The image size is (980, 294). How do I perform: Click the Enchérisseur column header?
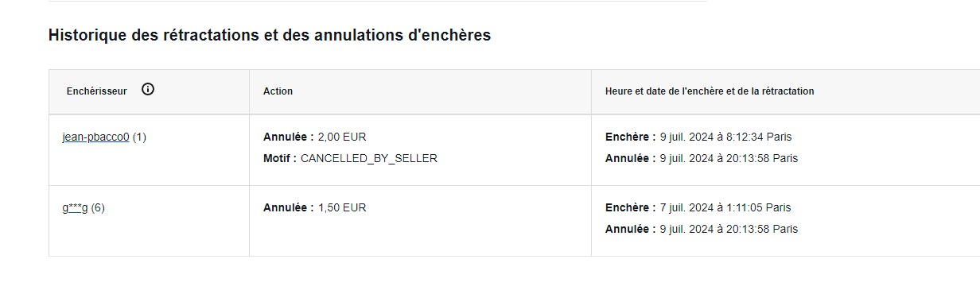(96, 91)
